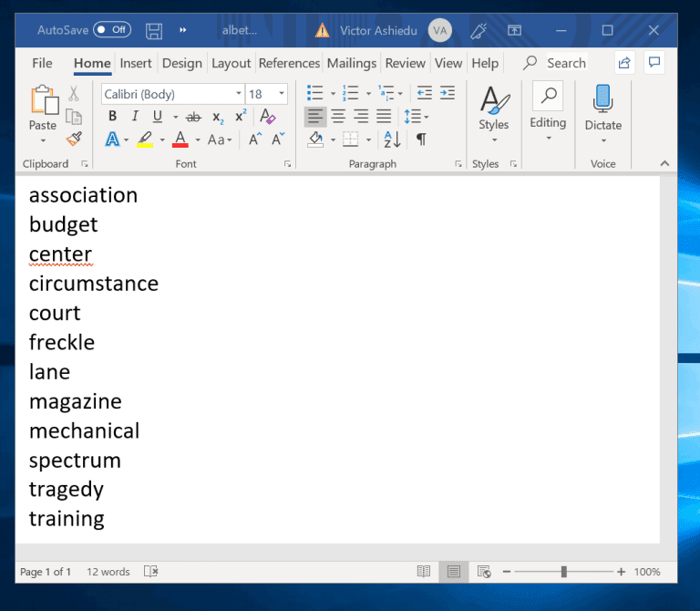Open Line and Paragraph Spacing dropdown

click(416, 117)
